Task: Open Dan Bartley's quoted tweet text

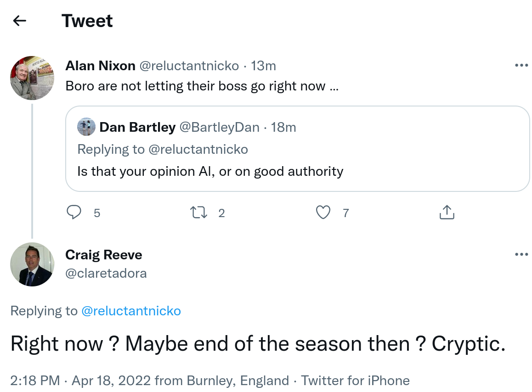Action: [x=210, y=171]
